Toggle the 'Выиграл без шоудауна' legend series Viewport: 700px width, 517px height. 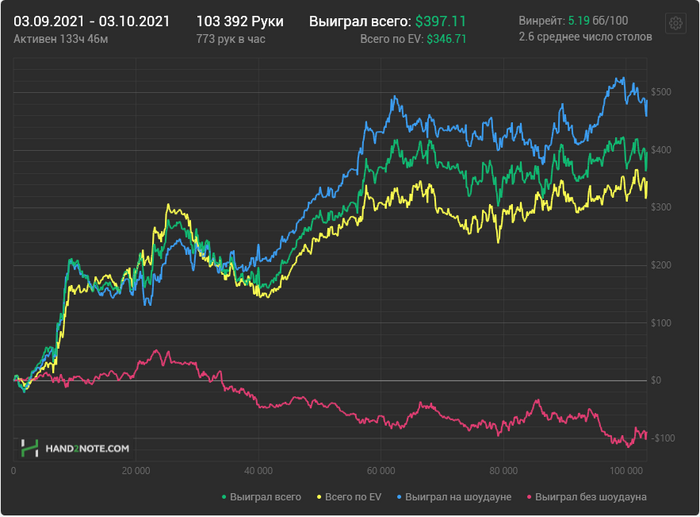coord(587,497)
